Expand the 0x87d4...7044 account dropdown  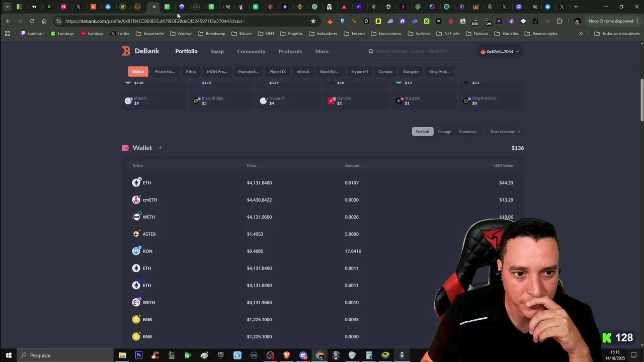[x=500, y=51]
